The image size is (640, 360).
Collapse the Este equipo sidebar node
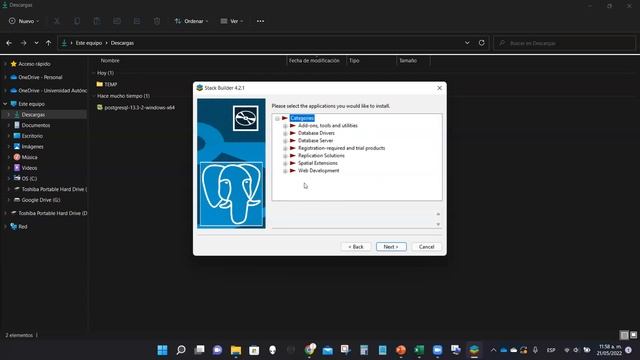coord(5,104)
